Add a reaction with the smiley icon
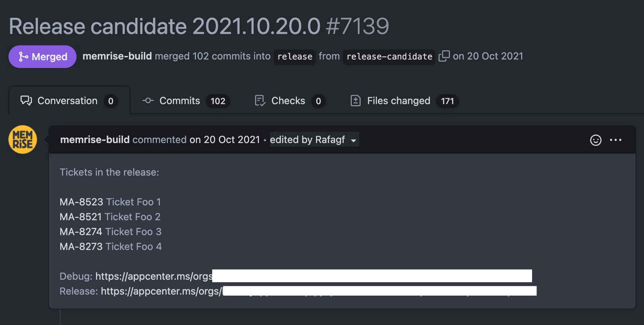644x325 pixels. point(596,140)
